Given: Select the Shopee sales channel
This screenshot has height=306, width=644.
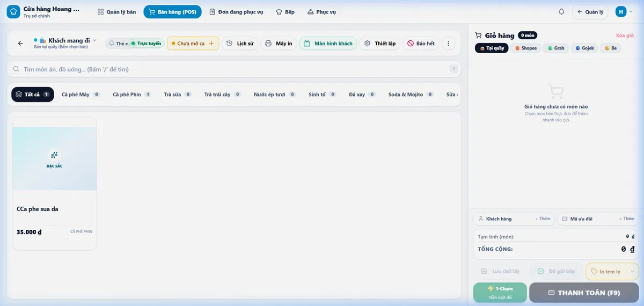Looking at the screenshot, I should coord(525,48).
